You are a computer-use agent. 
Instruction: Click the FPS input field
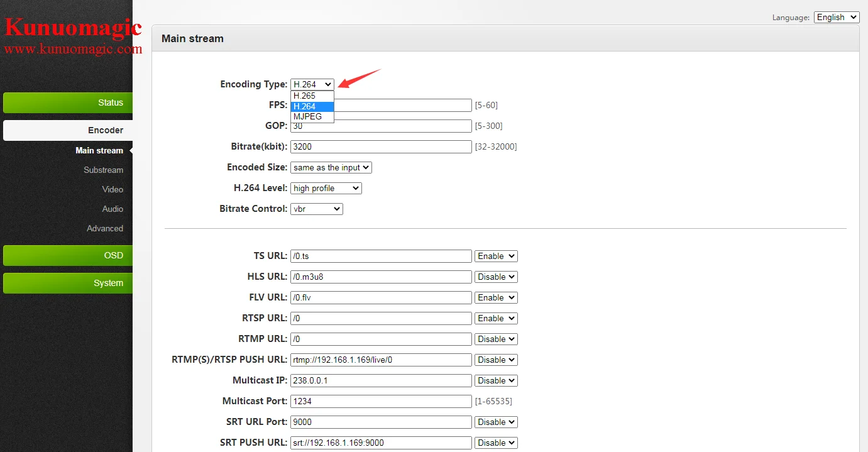point(402,105)
